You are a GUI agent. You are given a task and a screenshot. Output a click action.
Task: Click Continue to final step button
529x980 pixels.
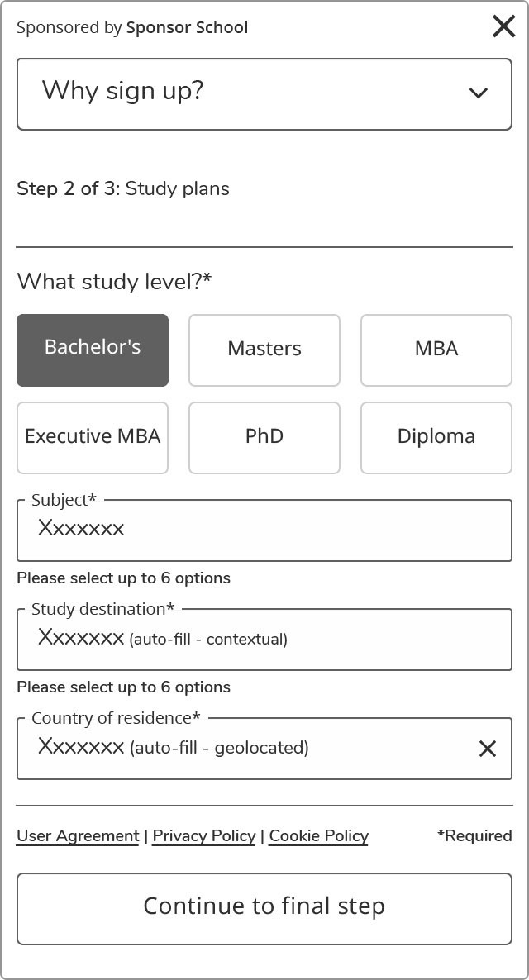(x=264, y=909)
